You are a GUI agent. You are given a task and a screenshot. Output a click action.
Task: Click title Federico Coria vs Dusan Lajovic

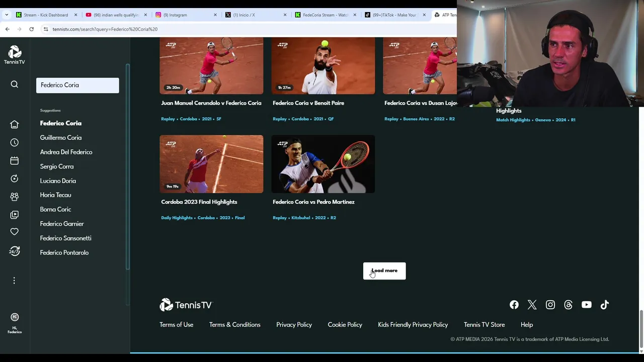421,103
